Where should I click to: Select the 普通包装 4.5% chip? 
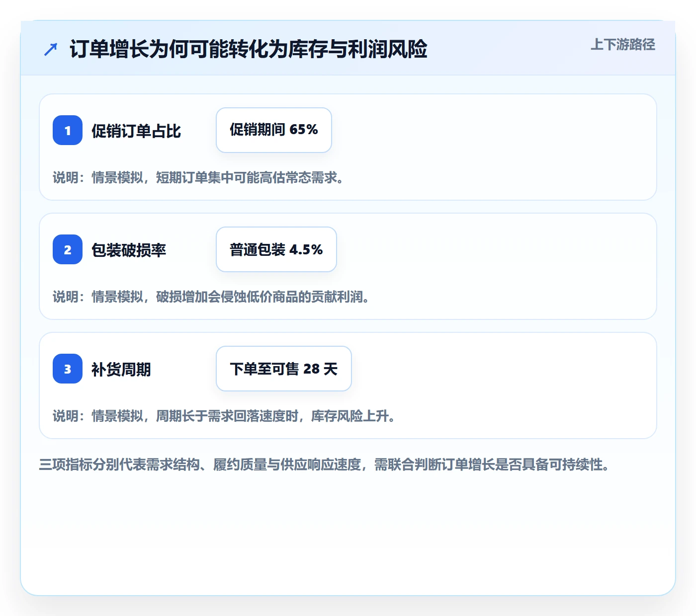(x=276, y=249)
